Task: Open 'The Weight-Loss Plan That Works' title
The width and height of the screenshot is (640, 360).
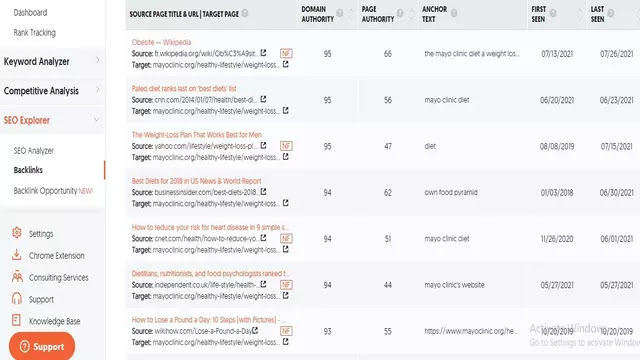Action: coord(196,134)
